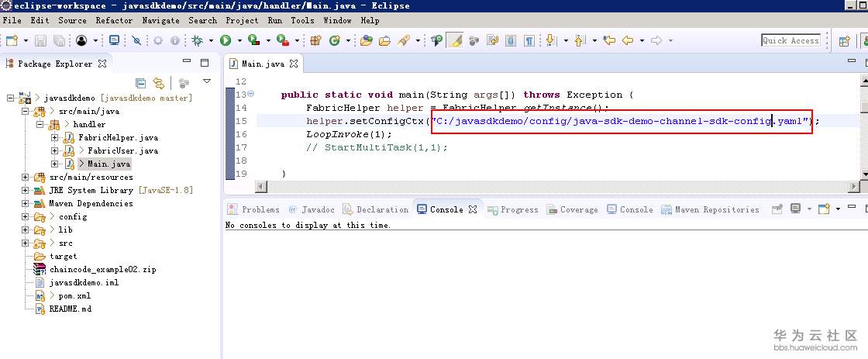Screen dimensions: 868x359
Task: Collapse the src/main/java folder
Action: coord(25,111)
